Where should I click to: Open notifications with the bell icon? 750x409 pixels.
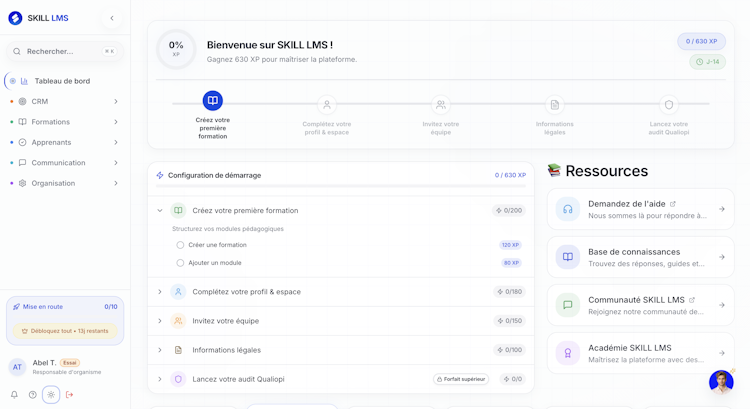coord(14,395)
